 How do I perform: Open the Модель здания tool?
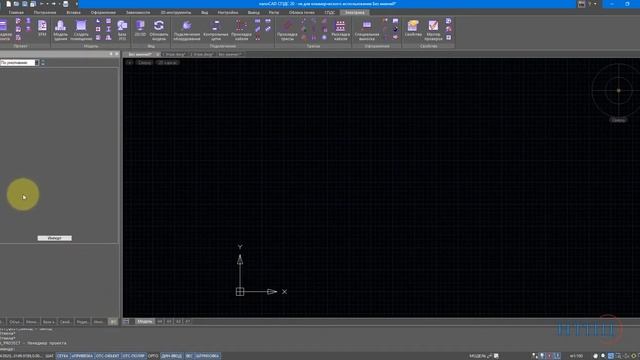60,30
